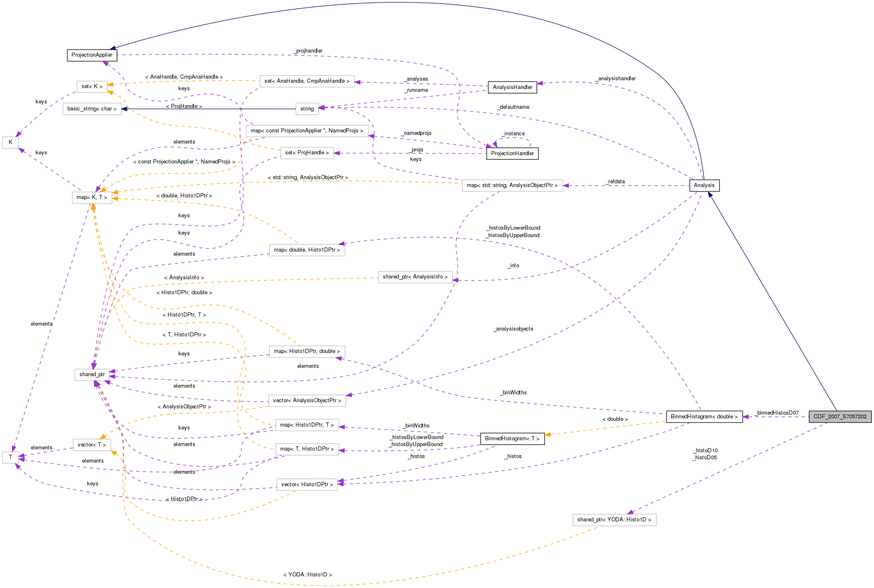Open set< AnaHandle, CmpAnaHandle > node

307,81
